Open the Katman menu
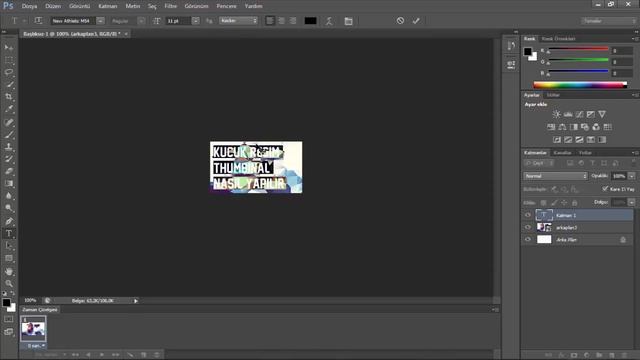Image resolution: width=640 pixels, height=360 pixels. tap(108, 6)
